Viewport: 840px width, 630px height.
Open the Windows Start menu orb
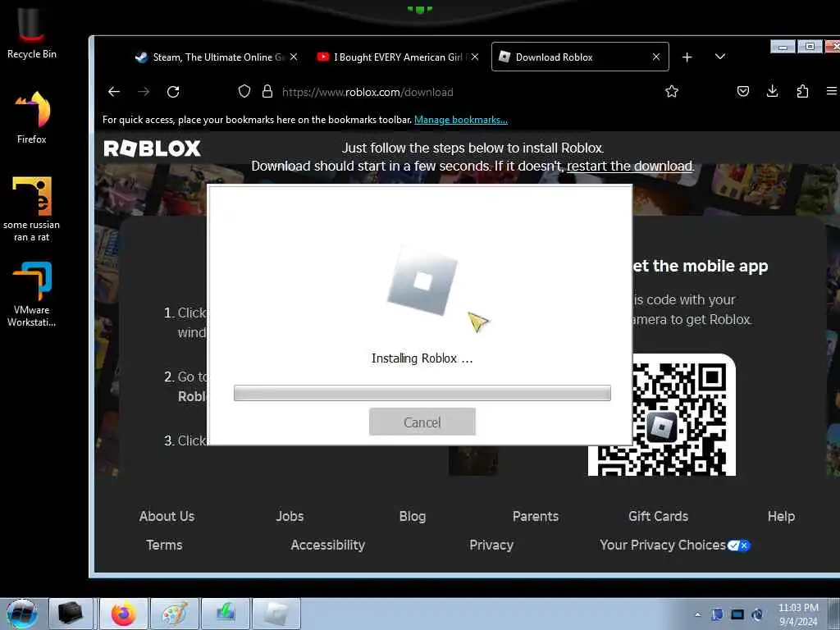coord(22,614)
